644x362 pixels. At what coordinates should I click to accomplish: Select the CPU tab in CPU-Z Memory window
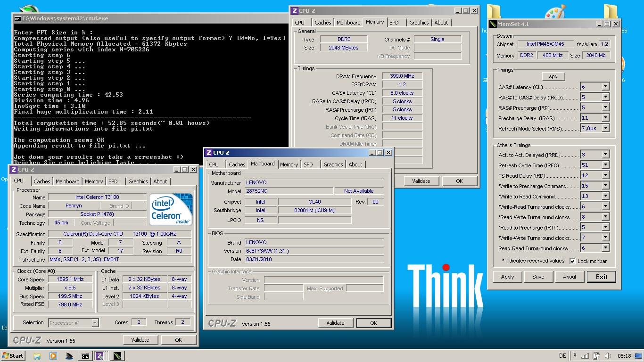click(300, 23)
